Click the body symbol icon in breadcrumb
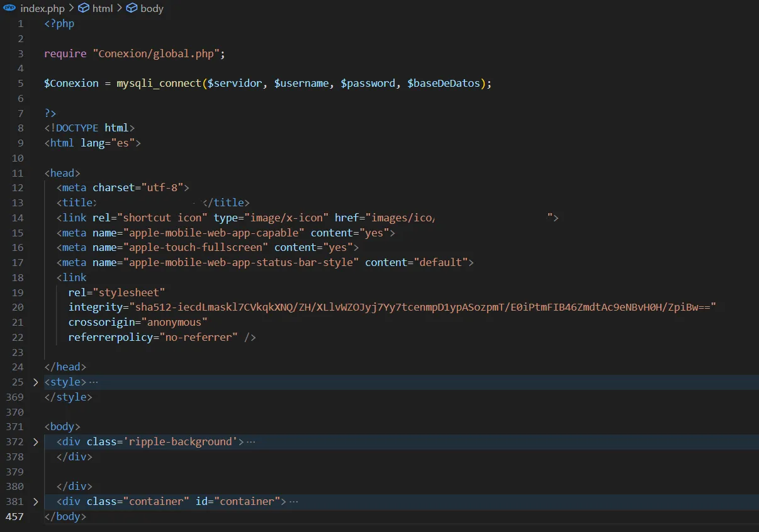759x532 pixels. [132, 8]
